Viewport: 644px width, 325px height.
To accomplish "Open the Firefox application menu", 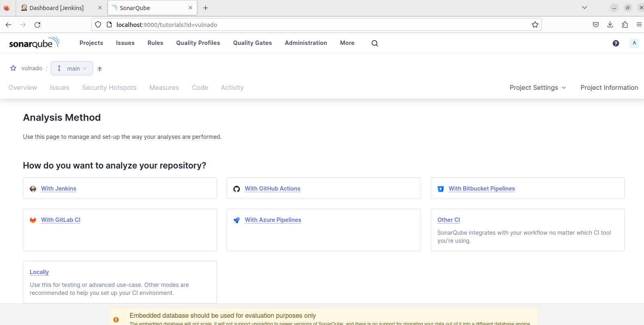I will [x=639, y=24].
